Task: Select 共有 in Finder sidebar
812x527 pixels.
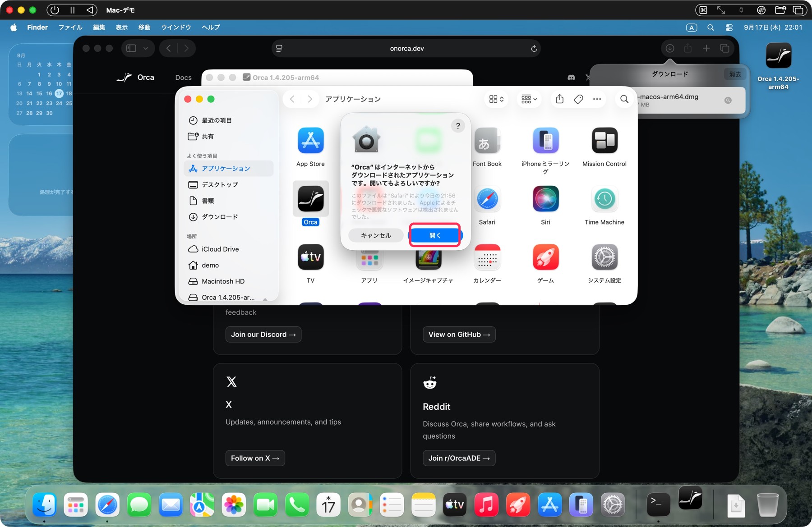Action: (229, 137)
